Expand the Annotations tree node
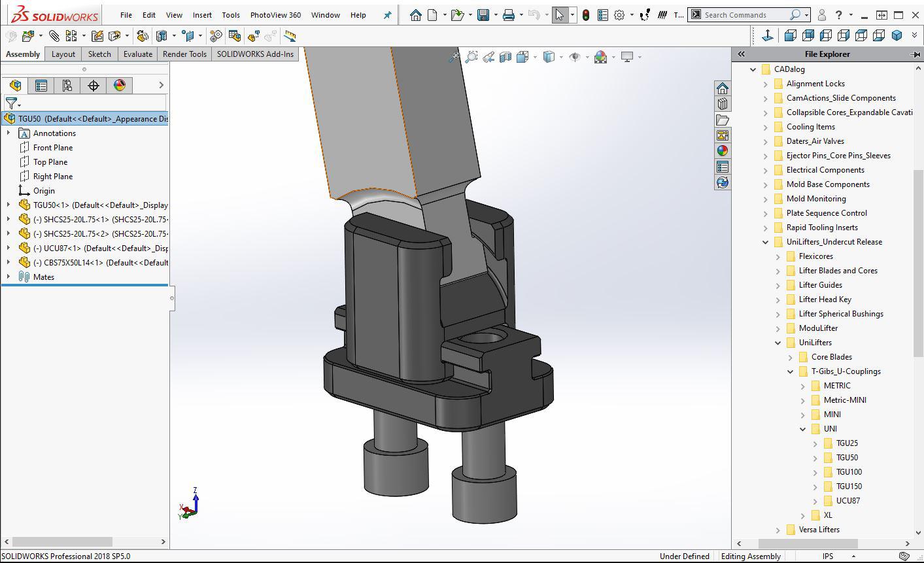 pyautogui.click(x=9, y=133)
